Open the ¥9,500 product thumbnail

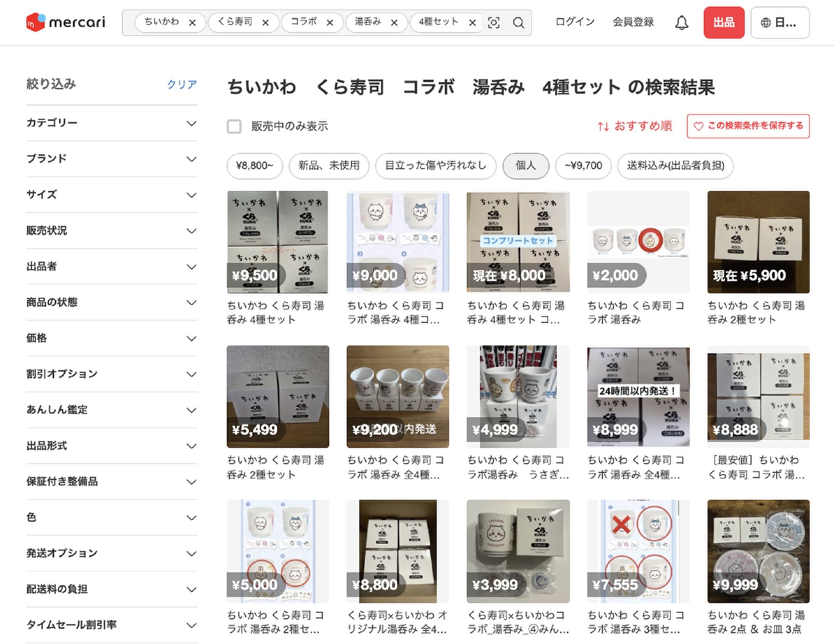pyautogui.click(x=278, y=242)
